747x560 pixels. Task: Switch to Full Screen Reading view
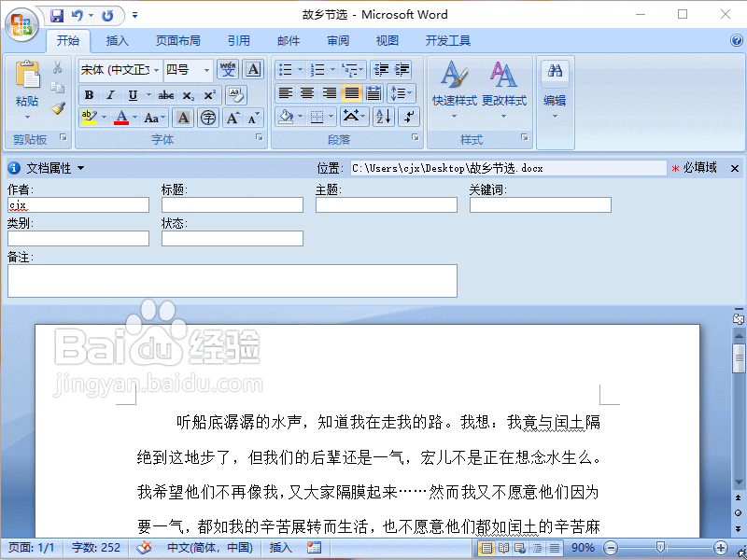(503, 548)
